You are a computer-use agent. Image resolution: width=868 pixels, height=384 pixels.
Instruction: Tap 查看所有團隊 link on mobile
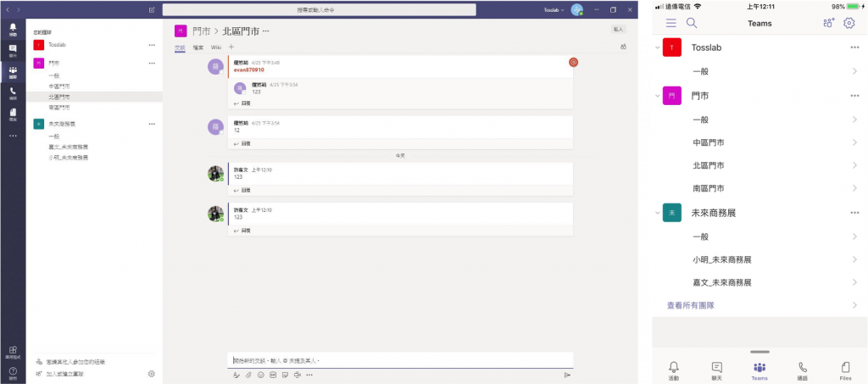[x=691, y=305]
